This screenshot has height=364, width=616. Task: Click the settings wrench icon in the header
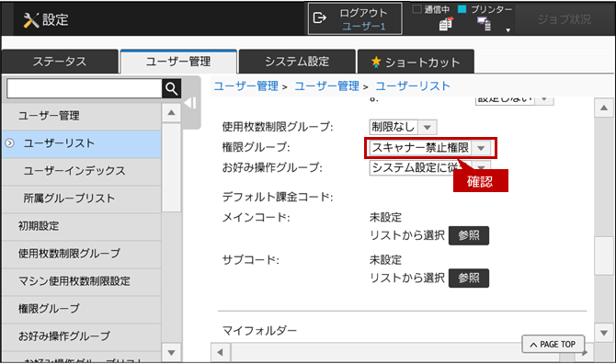31,20
